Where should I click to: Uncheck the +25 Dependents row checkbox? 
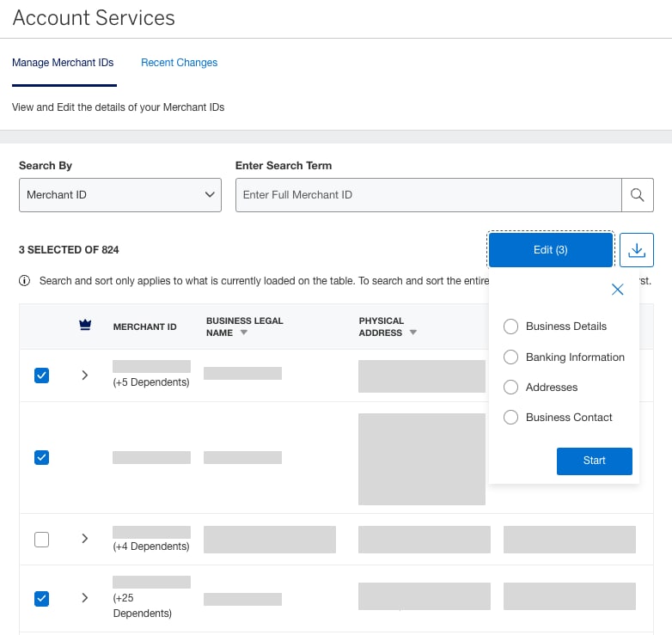41,598
